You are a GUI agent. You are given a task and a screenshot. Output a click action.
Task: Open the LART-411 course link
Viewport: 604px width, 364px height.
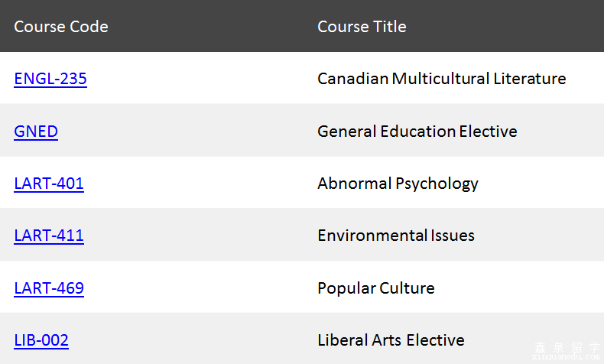click(49, 236)
